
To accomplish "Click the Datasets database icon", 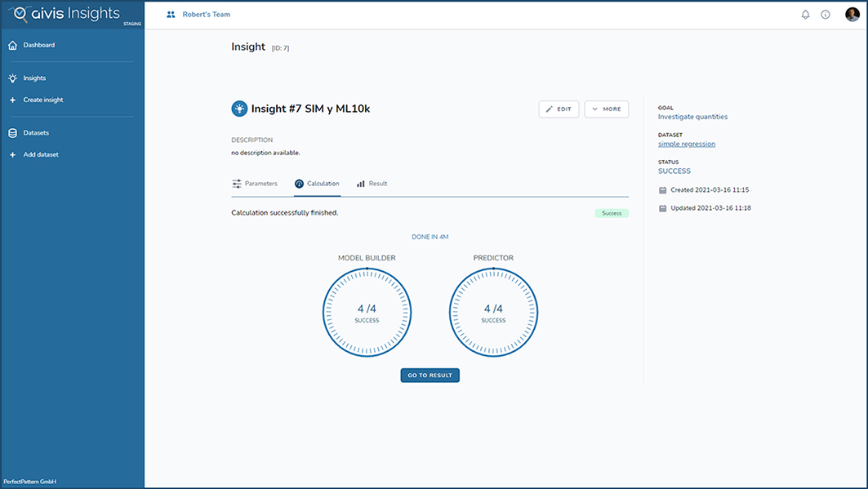I will pyautogui.click(x=12, y=133).
